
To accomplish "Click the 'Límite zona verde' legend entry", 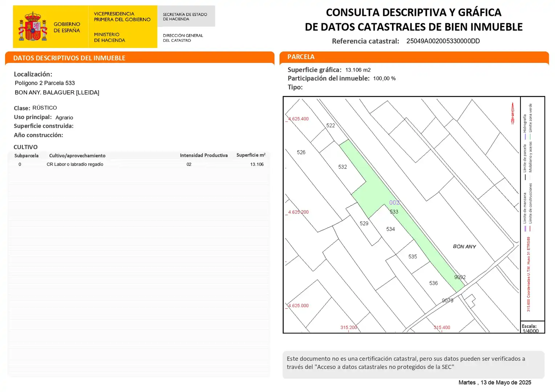I will click(x=530, y=122).
